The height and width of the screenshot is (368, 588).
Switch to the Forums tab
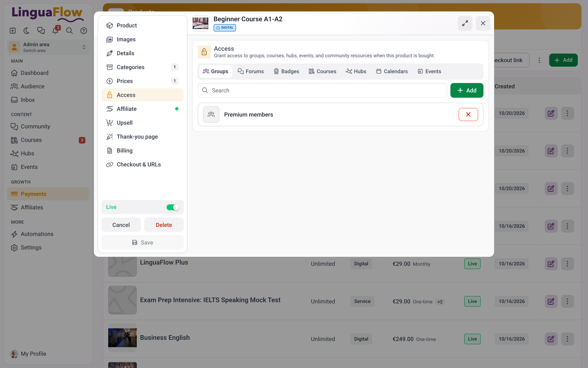point(251,71)
